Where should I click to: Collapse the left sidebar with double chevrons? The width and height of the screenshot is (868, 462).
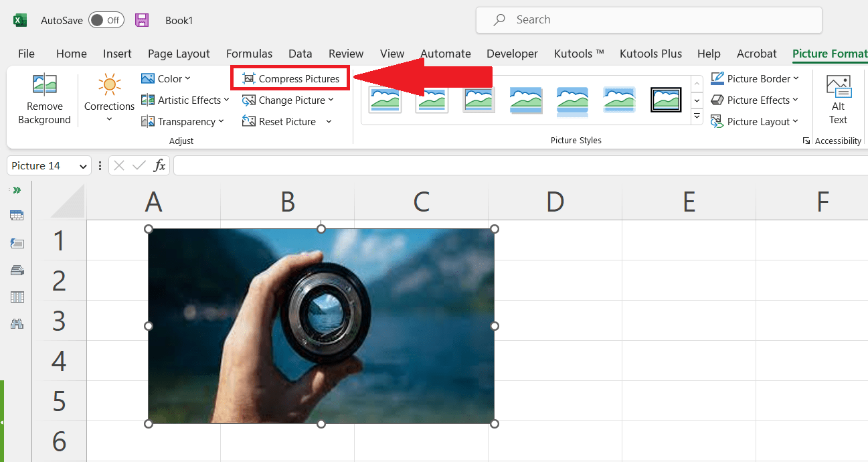(16, 189)
